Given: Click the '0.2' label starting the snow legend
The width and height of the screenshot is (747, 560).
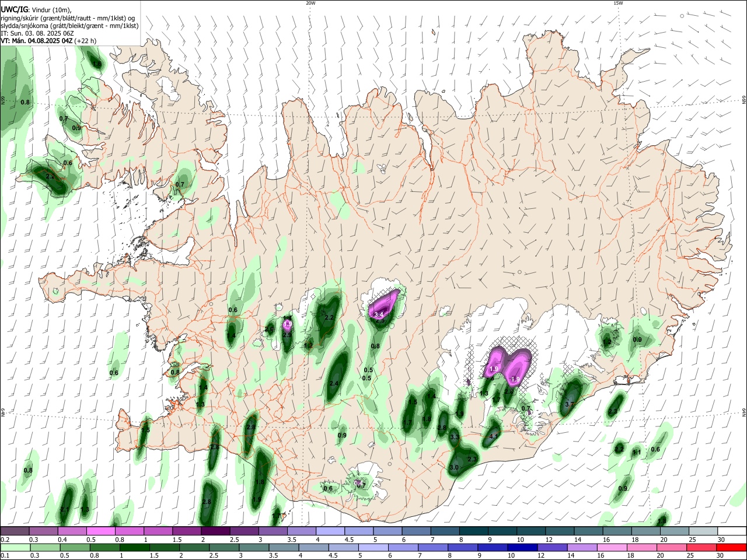Looking at the screenshot, I should (x=5, y=540).
